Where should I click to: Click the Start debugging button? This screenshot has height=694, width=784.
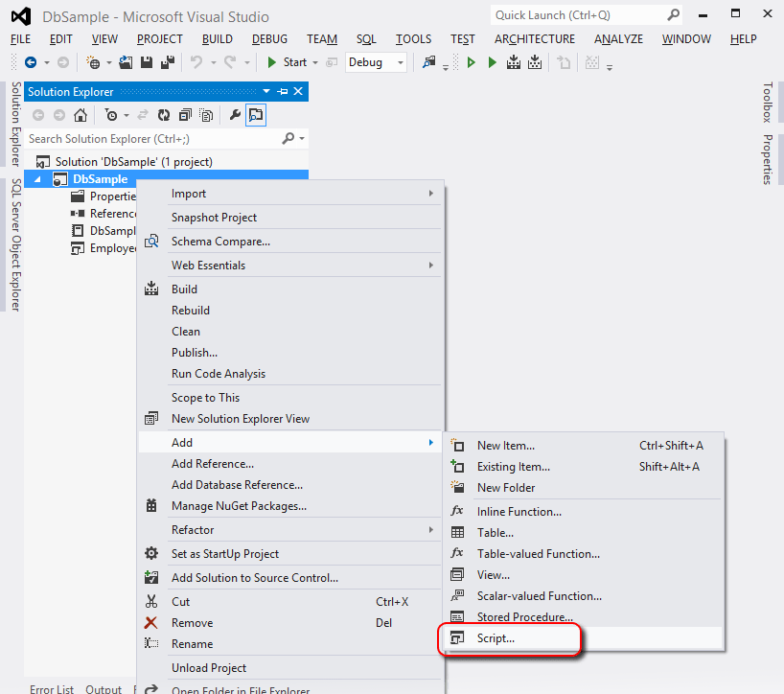click(288, 62)
